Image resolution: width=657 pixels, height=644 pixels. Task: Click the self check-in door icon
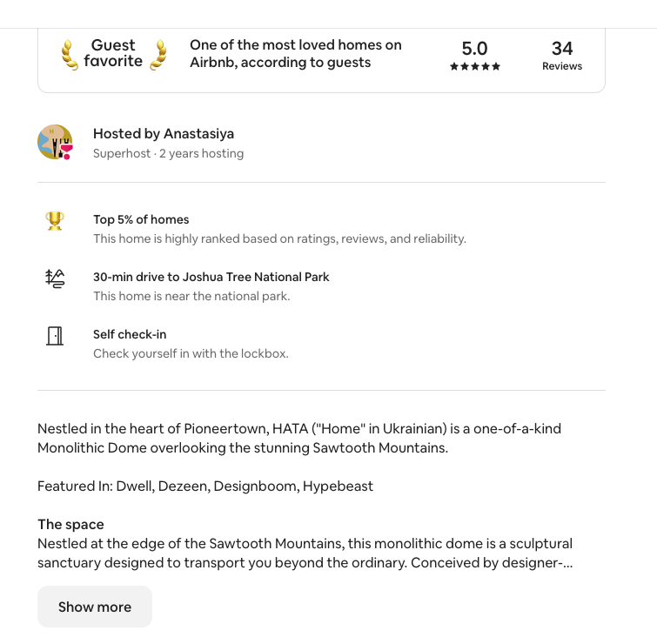pyautogui.click(x=55, y=336)
